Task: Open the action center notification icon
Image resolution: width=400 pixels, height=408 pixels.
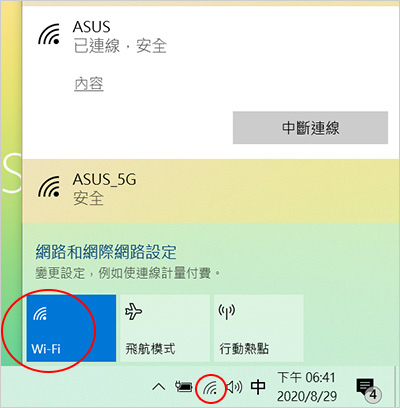Action: coord(367,388)
